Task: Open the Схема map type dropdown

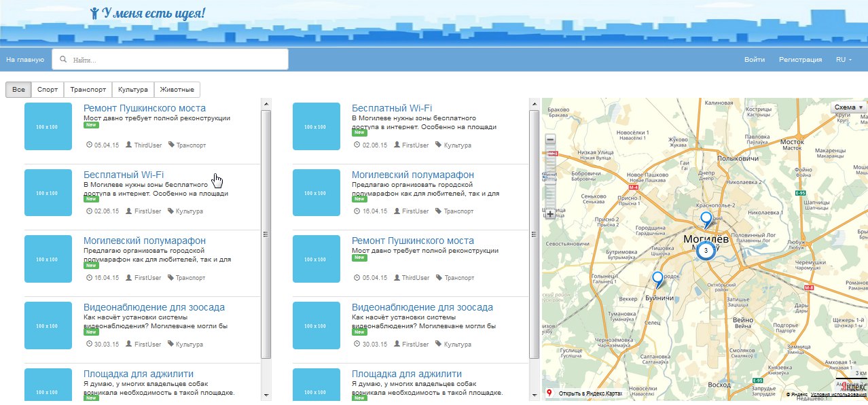Action: (x=849, y=107)
